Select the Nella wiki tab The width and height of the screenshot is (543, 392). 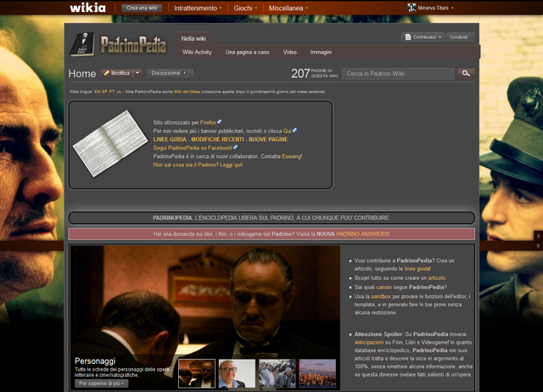(x=193, y=38)
